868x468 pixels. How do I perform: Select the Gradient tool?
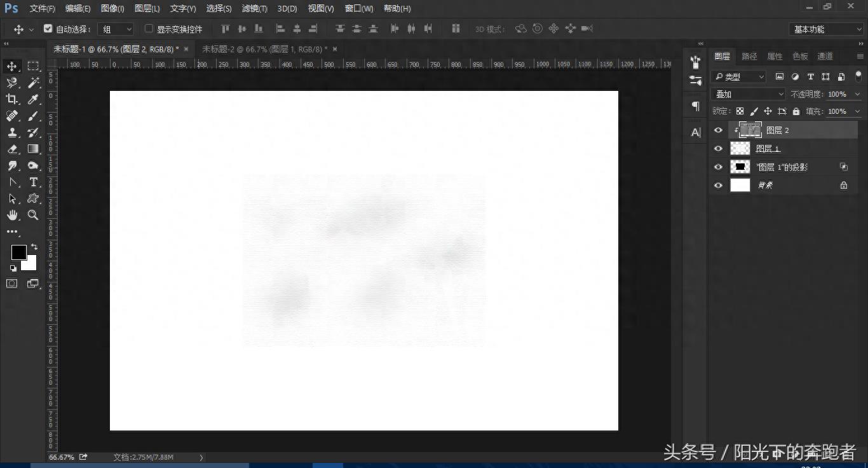[33, 149]
